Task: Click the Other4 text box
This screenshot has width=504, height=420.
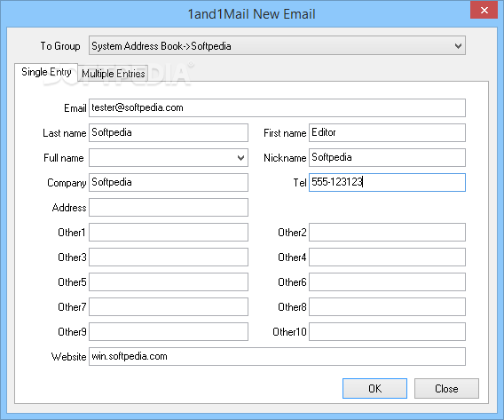Action: [387, 257]
